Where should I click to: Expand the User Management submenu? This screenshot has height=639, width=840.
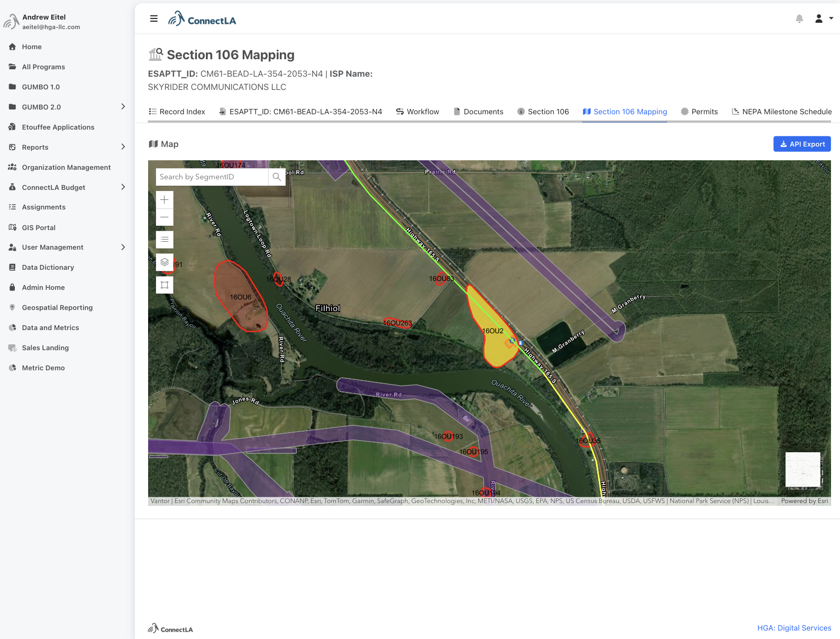123,247
